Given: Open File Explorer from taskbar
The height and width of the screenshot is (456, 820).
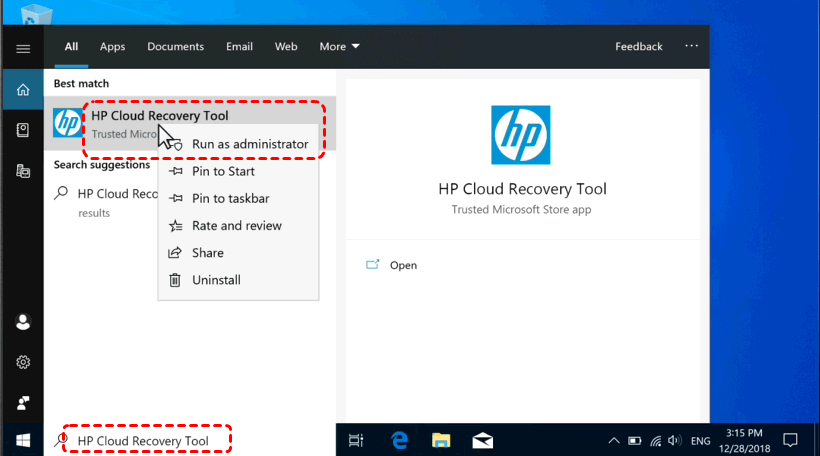Looking at the screenshot, I should coord(441,441).
